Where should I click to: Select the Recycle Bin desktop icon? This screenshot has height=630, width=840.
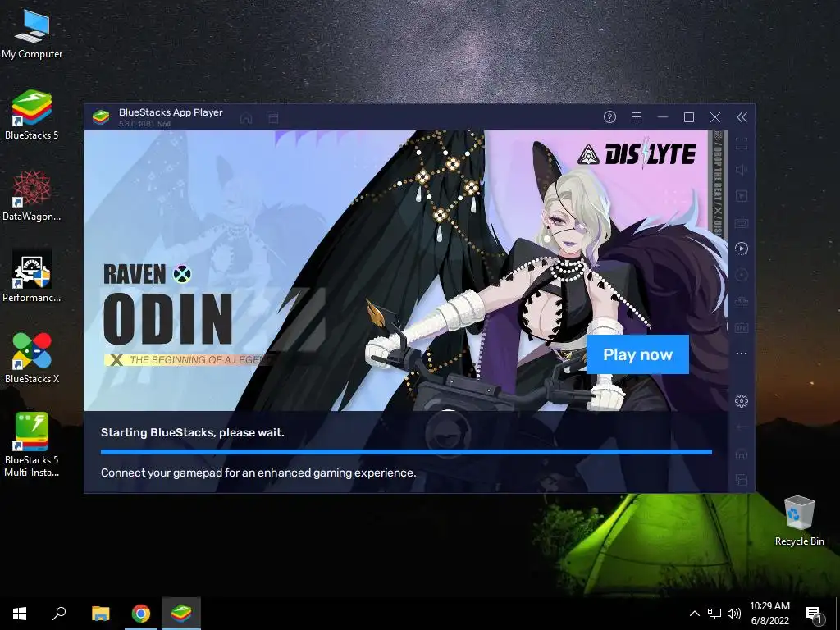tap(799, 521)
